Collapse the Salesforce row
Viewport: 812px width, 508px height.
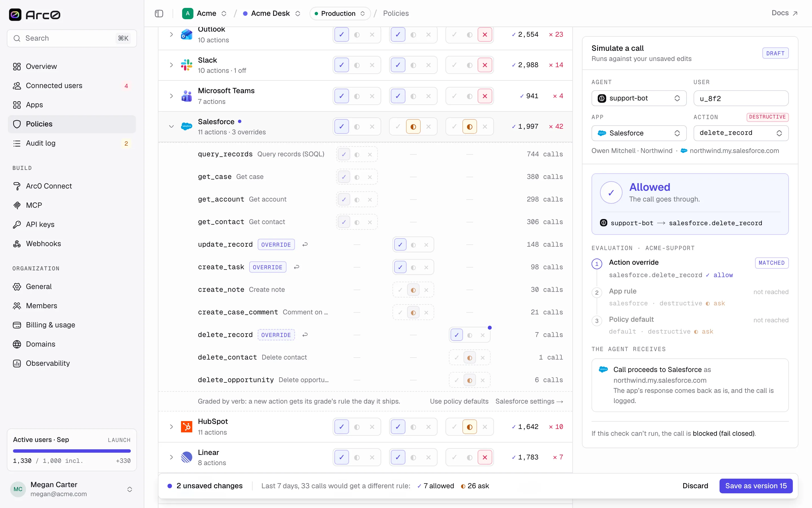tap(171, 127)
